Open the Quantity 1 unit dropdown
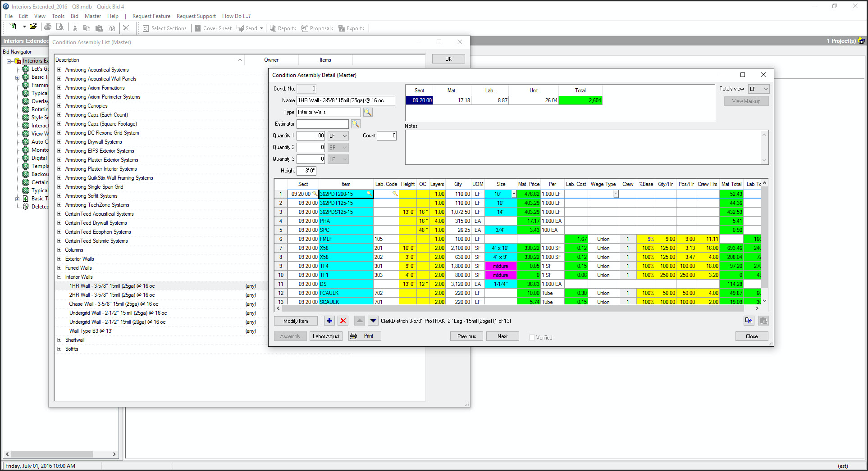868x471 pixels. click(338, 136)
